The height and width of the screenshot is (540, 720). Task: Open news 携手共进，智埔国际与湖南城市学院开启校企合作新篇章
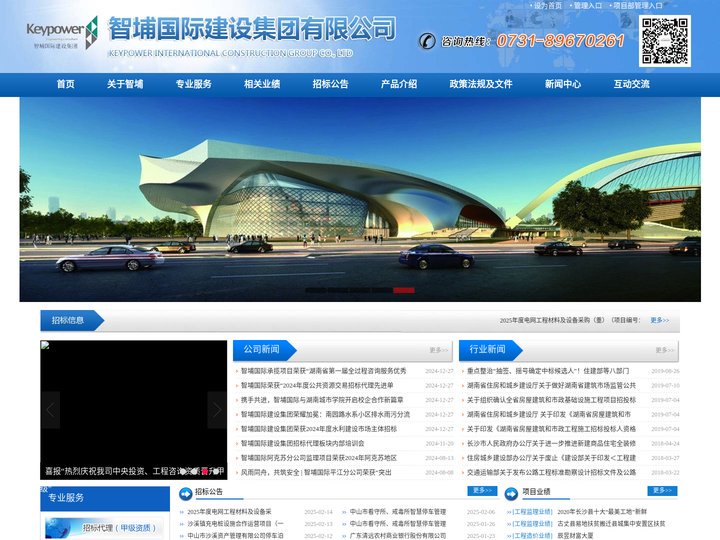tap(322, 400)
